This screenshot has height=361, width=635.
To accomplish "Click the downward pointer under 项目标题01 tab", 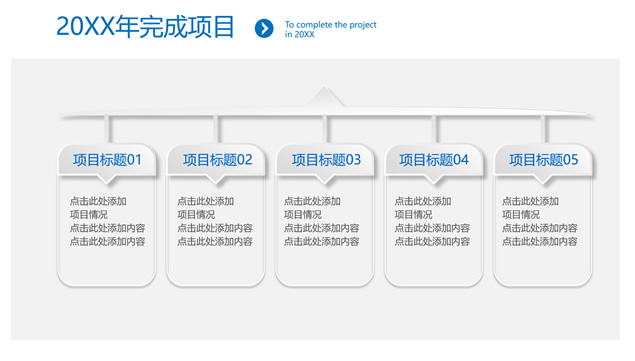I will point(107,180).
